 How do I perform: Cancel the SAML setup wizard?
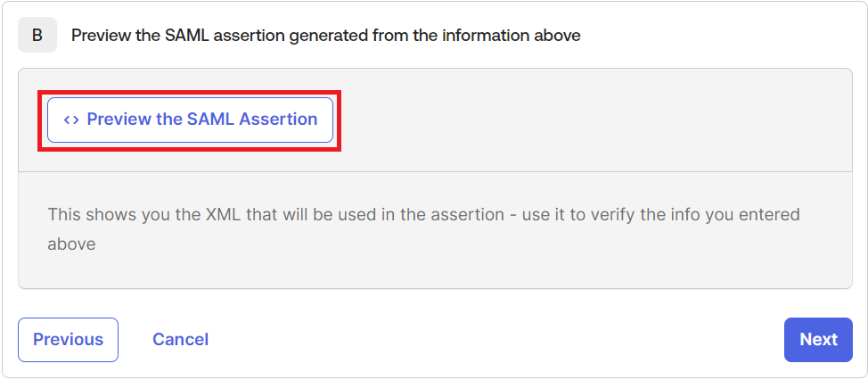click(180, 340)
